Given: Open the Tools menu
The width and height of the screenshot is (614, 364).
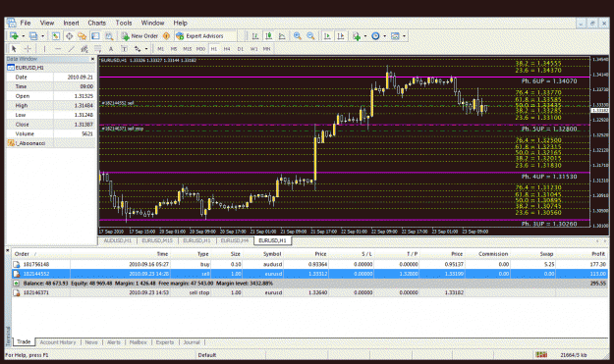Looking at the screenshot, I should [x=124, y=23].
